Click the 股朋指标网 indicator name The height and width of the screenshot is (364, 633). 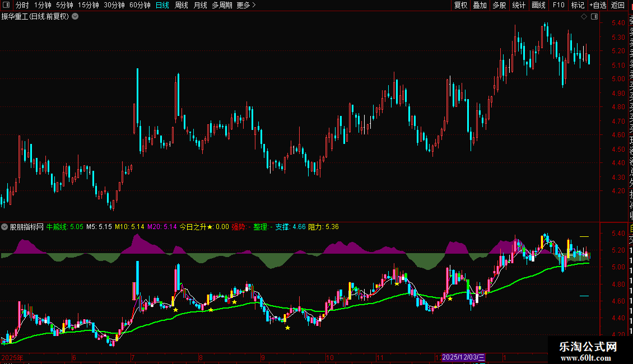tap(27, 227)
